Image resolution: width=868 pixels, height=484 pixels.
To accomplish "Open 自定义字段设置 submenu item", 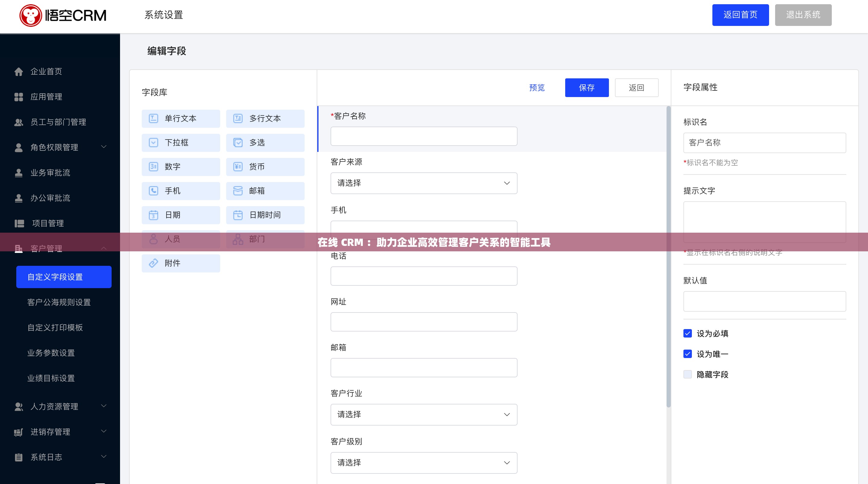I will tap(64, 277).
